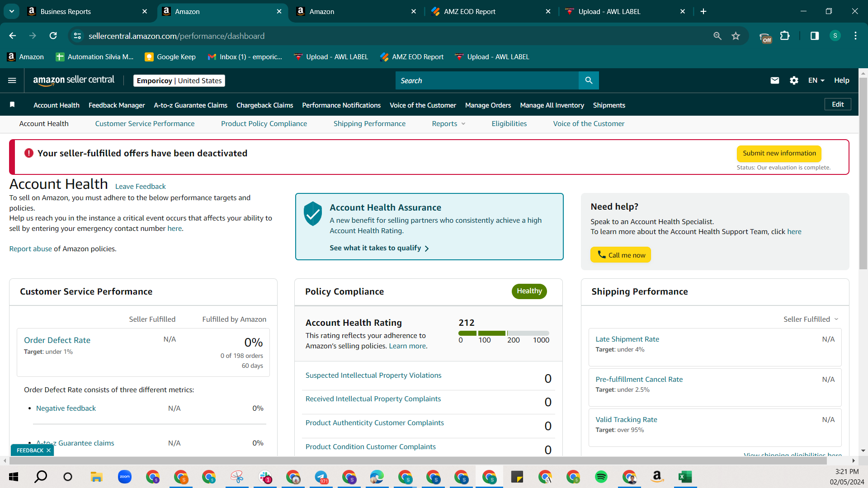Expand the Reports dropdown

[448, 123]
